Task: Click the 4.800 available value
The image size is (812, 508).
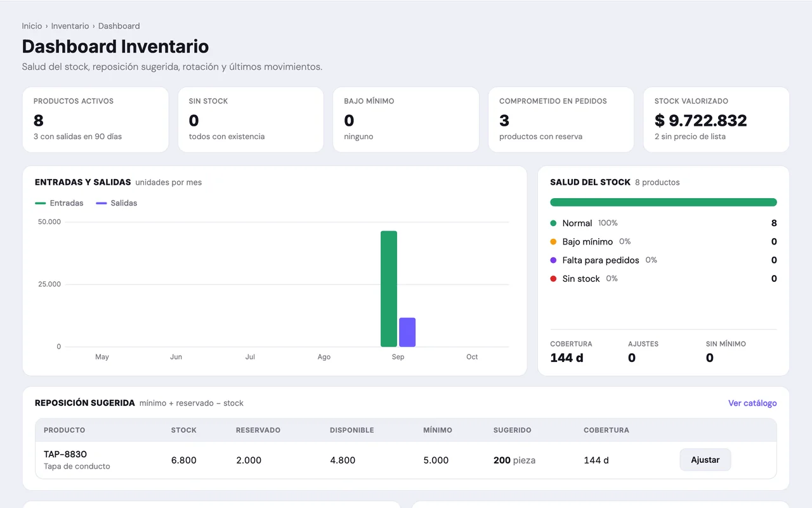Action: [x=343, y=460]
